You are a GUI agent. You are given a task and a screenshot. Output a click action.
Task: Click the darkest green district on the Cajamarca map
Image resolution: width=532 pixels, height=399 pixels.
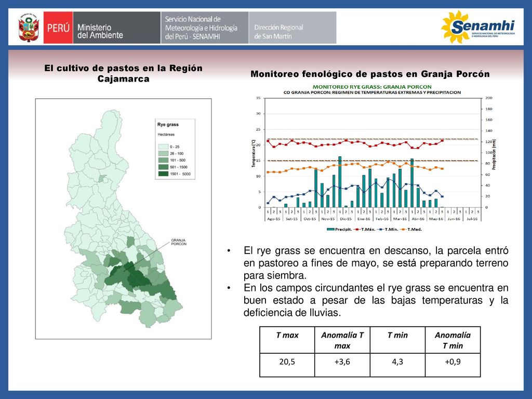[x=136, y=275]
